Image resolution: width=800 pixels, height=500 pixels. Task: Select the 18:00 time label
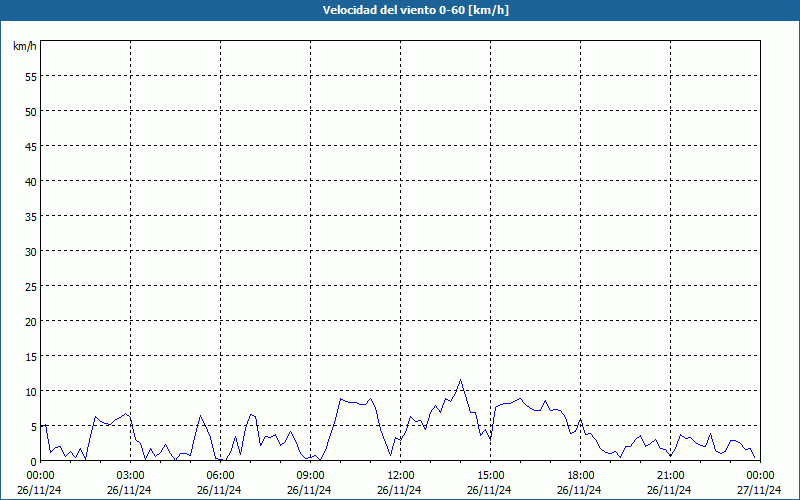pos(580,476)
